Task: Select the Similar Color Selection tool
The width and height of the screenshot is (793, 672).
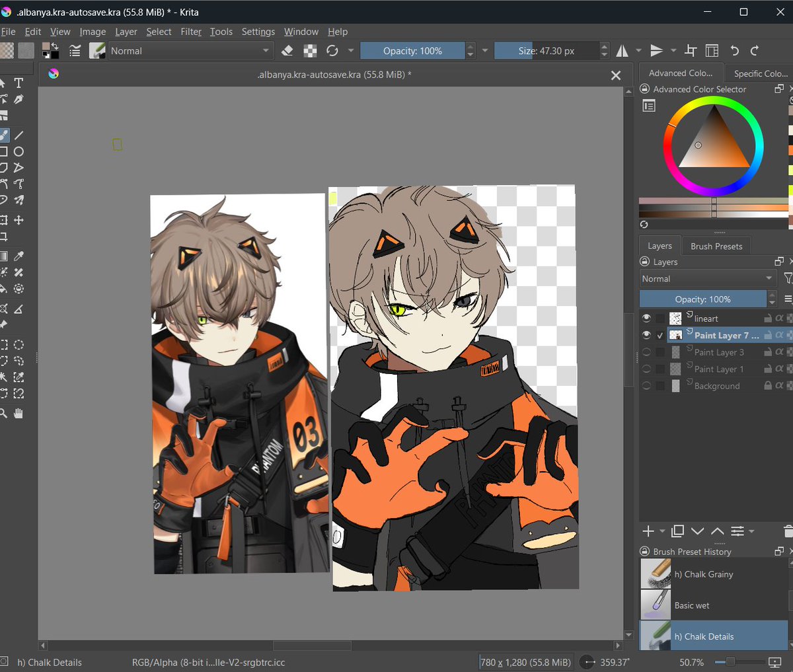Action: [x=19, y=377]
